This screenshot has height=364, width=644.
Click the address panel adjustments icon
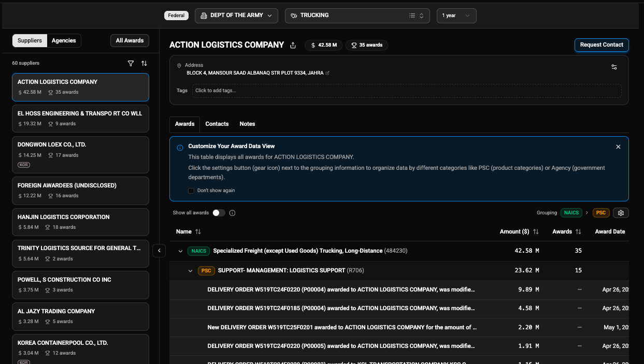click(x=614, y=67)
